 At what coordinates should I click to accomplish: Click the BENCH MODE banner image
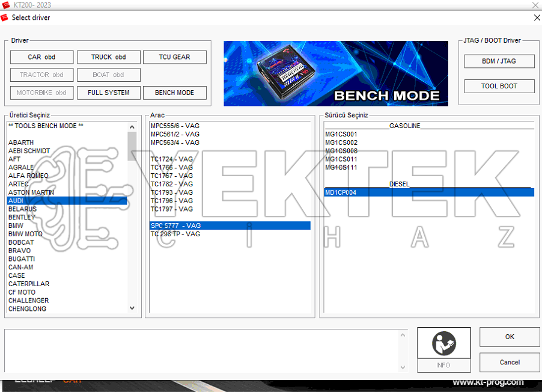point(336,73)
